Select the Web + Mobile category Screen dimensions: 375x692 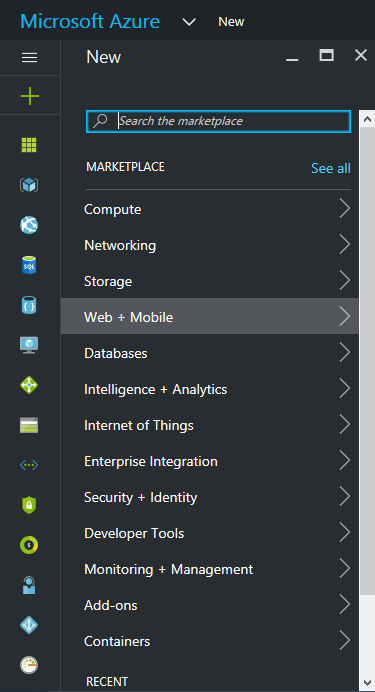[210, 316]
